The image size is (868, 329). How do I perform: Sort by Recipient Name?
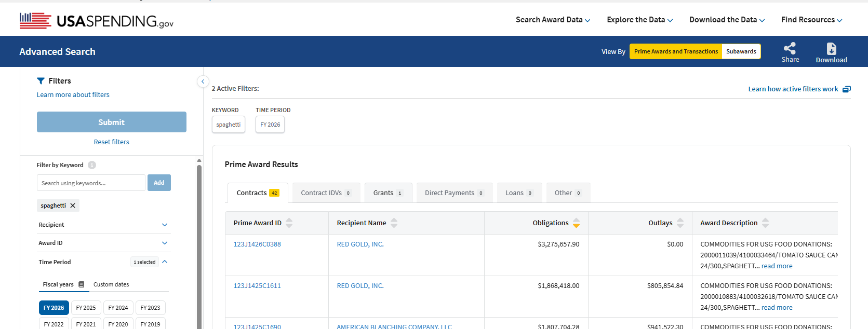pos(394,223)
